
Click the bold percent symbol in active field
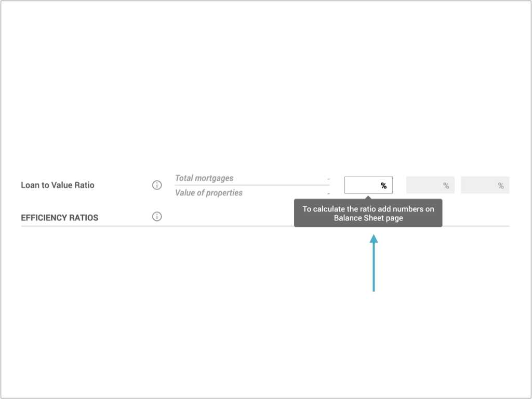pyautogui.click(x=383, y=185)
